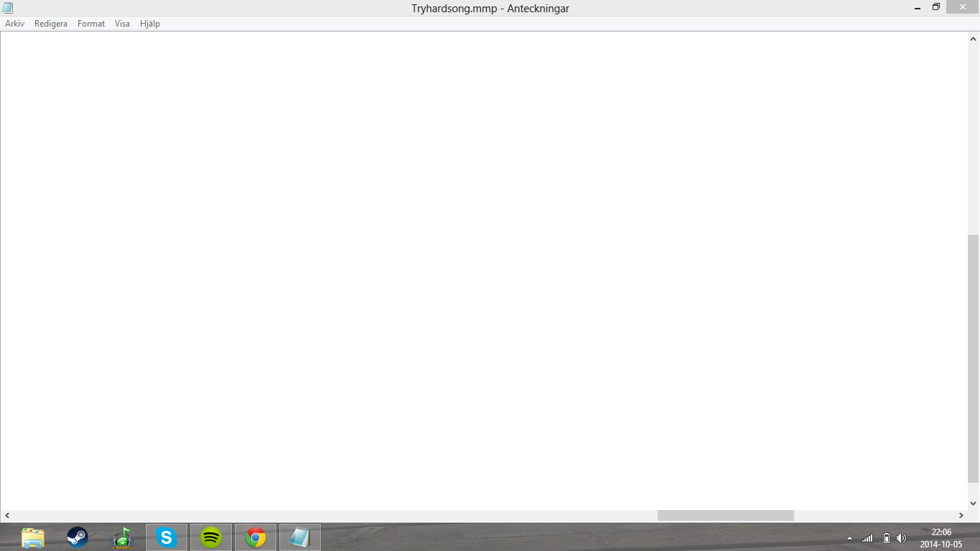Open the Visa menu
Viewport: 980px width, 551px height.
122,24
